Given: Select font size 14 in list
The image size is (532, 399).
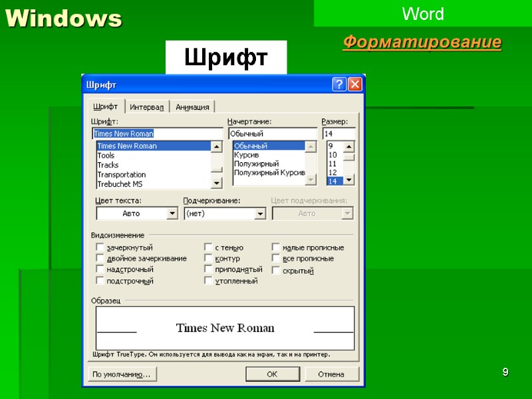Looking at the screenshot, I should pyautogui.click(x=335, y=181).
